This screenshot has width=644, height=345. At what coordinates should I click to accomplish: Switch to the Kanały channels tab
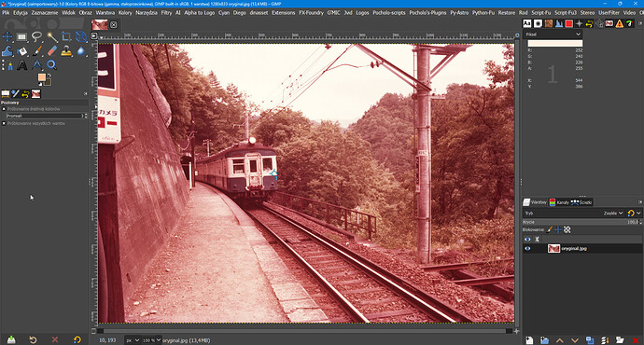click(559, 202)
